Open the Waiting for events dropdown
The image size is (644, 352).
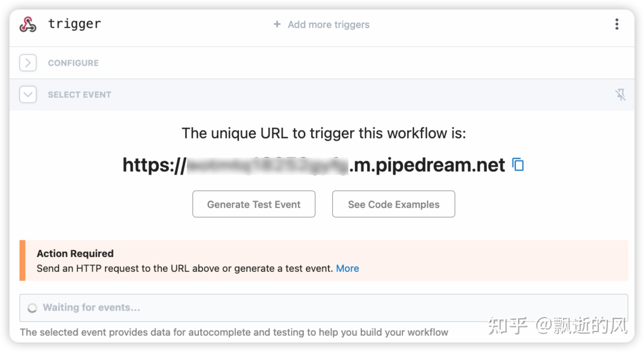(x=324, y=308)
